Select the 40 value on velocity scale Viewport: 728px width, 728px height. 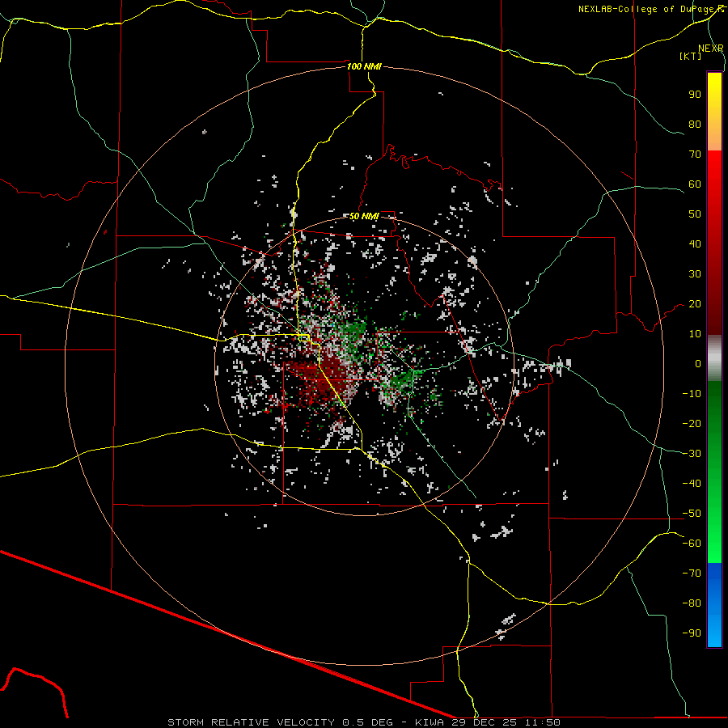tap(695, 244)
